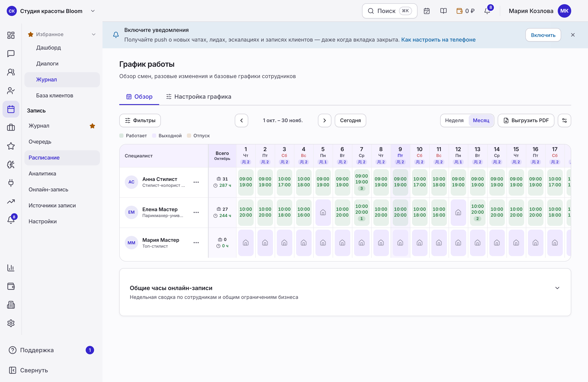The width and height of the screenshot is (588, 382).
Task: Expand Общие часы онлайн-записи panel
Action: pyautogui.click(x=557, y=288)
